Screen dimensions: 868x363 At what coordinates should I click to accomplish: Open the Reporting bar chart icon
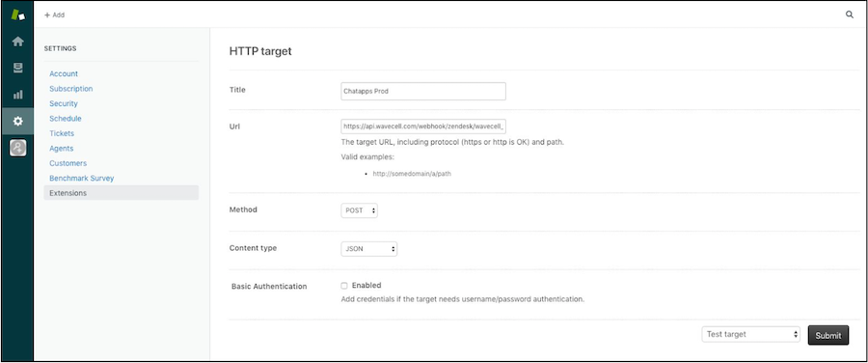tap(17, 95)
